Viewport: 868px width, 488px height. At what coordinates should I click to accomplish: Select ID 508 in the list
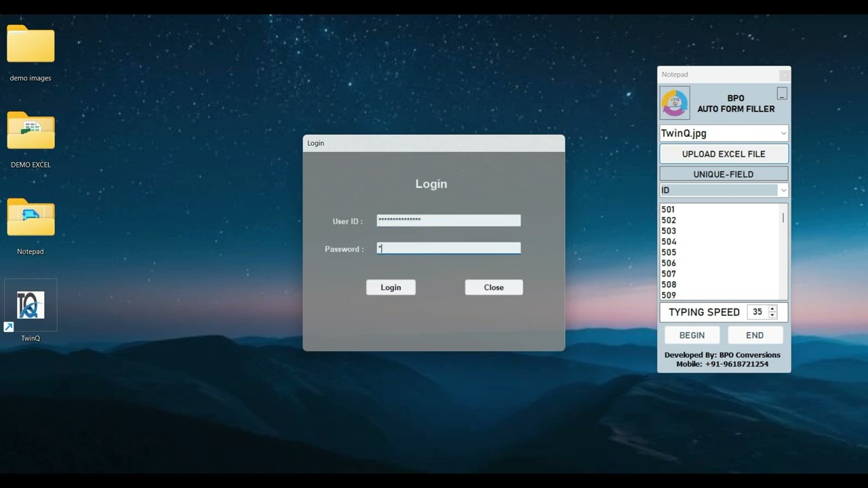pyautogui.click(x=669, y=285)
